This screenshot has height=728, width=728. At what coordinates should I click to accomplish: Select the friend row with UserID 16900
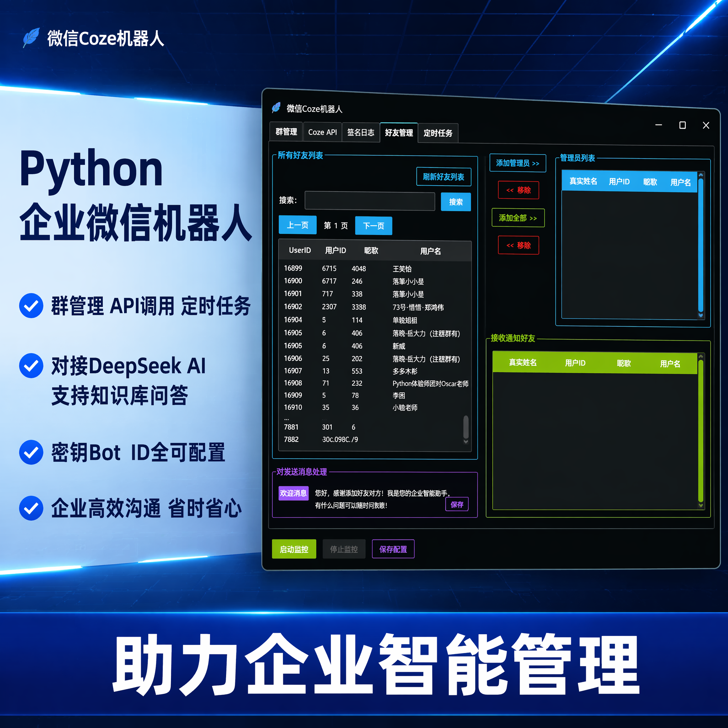(375, 281)
